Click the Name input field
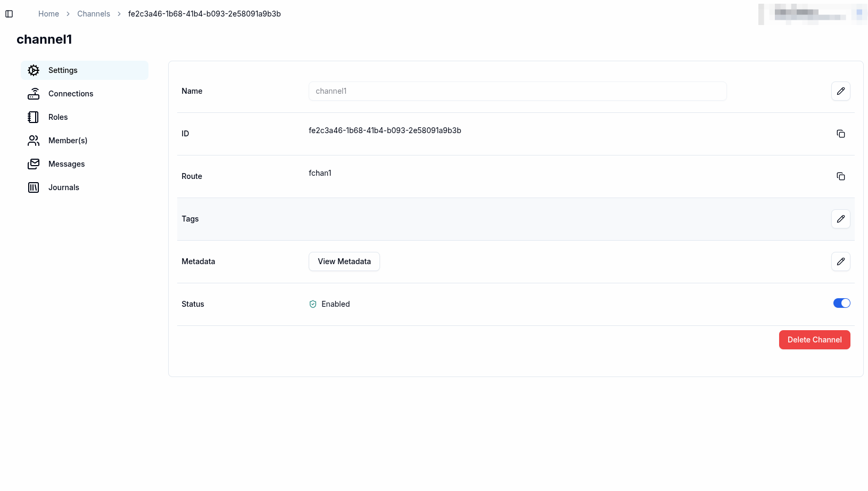868x491 pixels. [517, 91]
